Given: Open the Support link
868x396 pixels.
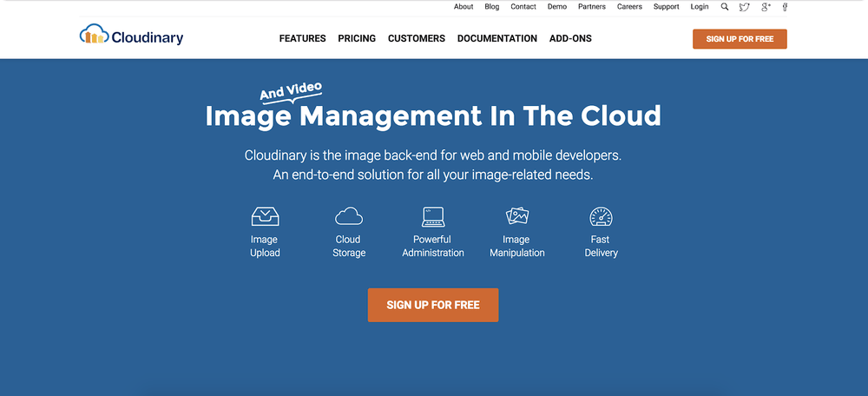Looking at the screenshot, I should pos(666,7).
